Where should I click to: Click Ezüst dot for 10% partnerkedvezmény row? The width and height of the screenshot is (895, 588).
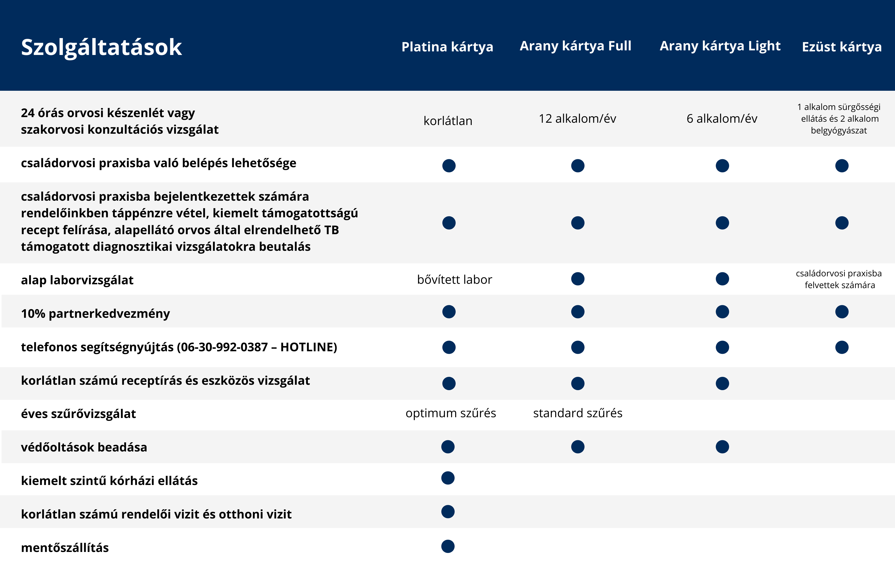click(x=842, y=312)
